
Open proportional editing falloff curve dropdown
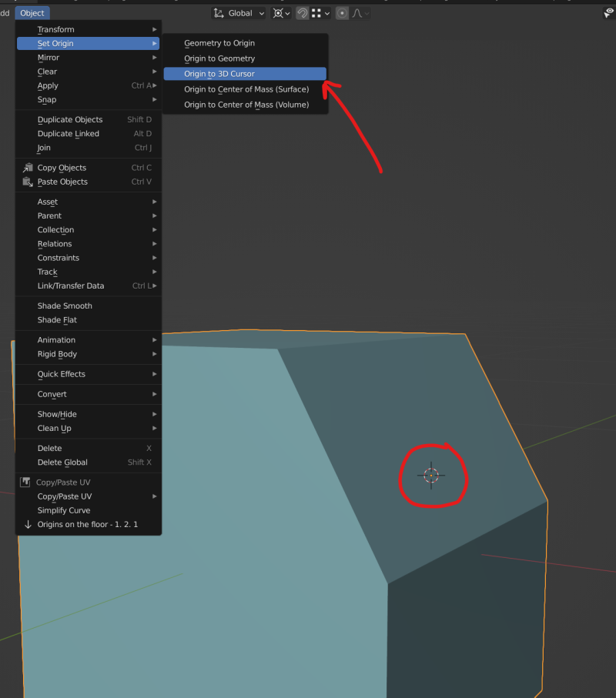click(360, 13)
